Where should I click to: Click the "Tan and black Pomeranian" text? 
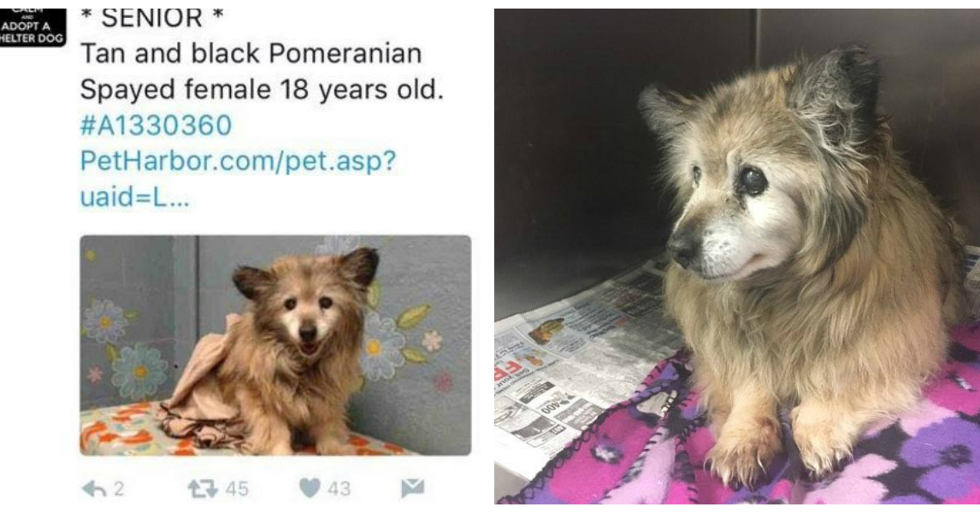point(251,54)
